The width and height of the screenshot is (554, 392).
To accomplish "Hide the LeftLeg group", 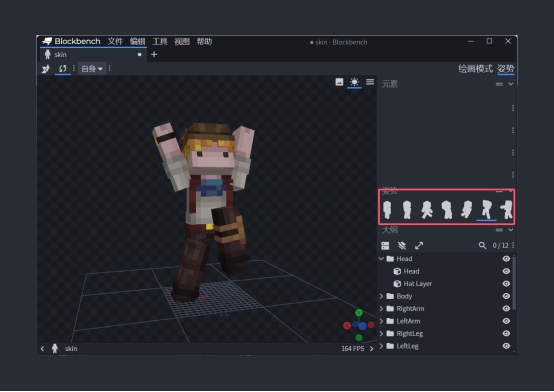I will [x=506, y=346].
